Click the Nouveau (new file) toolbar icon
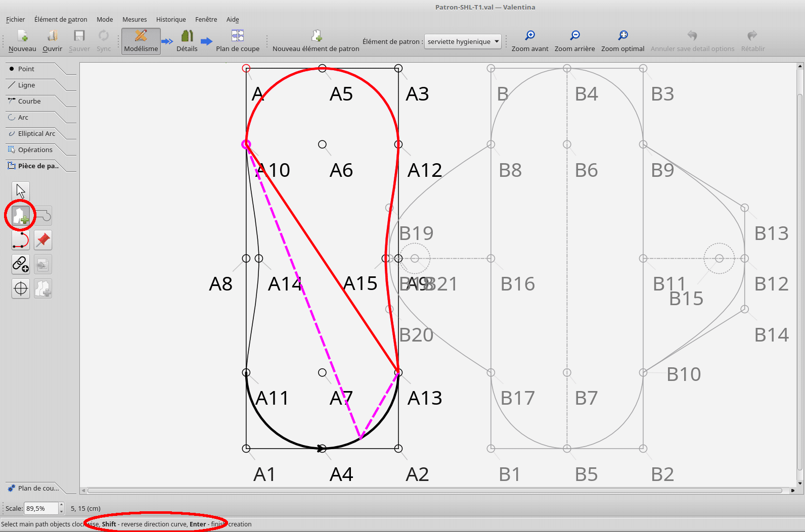 coord(22,41)
